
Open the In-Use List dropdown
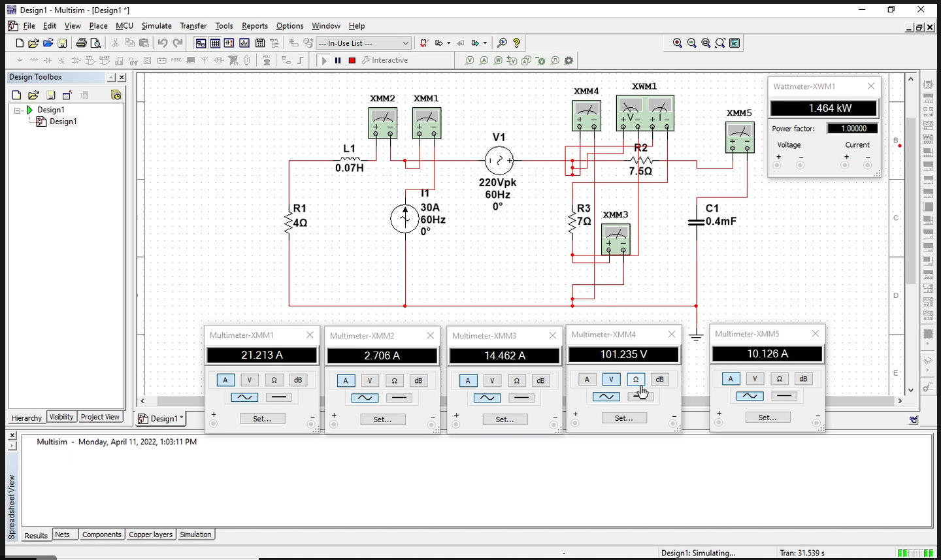click(x=405, y=42)
